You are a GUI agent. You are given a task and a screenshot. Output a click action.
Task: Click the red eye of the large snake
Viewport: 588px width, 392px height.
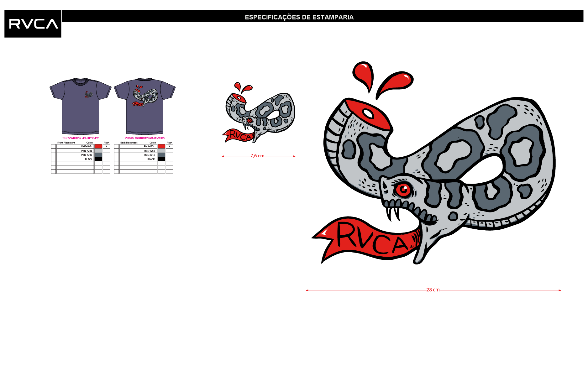[403, 190]
